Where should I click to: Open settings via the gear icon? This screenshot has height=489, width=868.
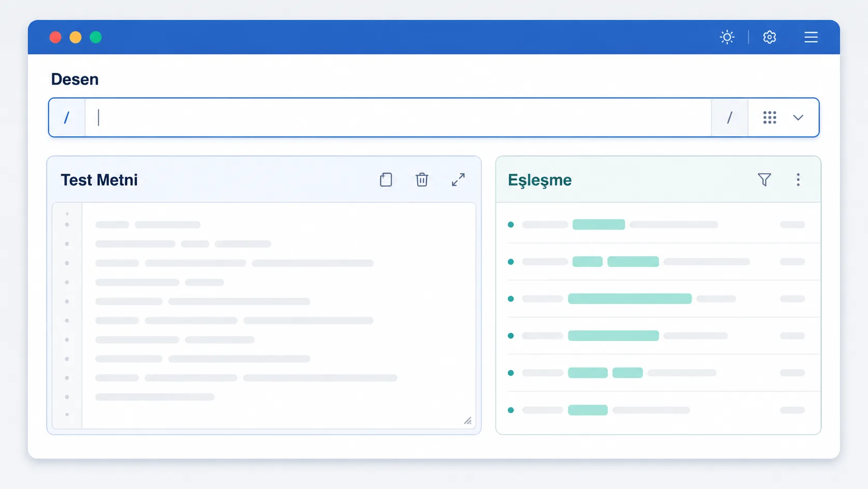point(769,37)
